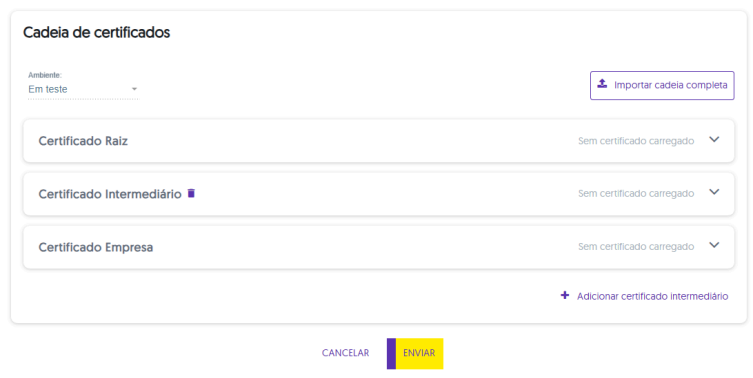The width and height of the screenshot is (753, 378).
Task: Submit with the yellow ENVIAR button
Action: [x=415, y=354]
